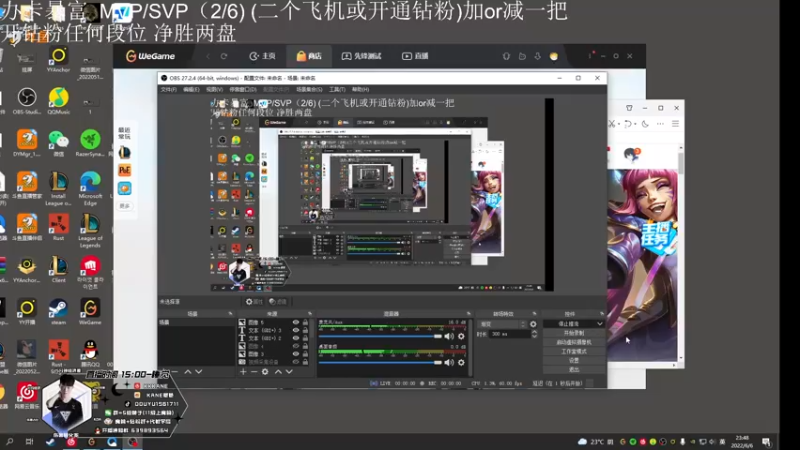
Task: Toggle lock on 文本 (GDI+) 3 source
Action: coord(305,330)
